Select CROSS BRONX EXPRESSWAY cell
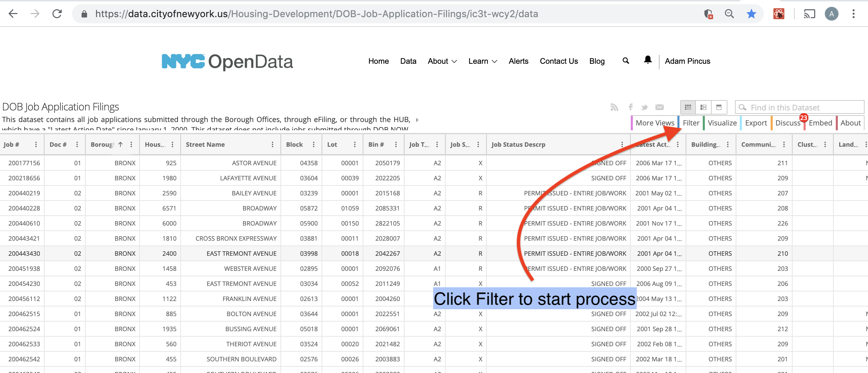The image size is (868, 373). click(231, 238)
